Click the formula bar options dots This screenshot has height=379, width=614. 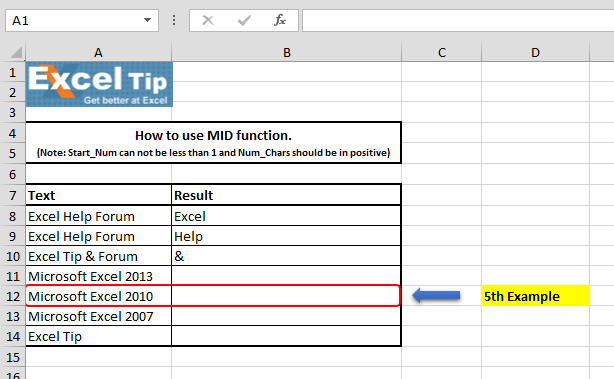click(x=174, y=20)
